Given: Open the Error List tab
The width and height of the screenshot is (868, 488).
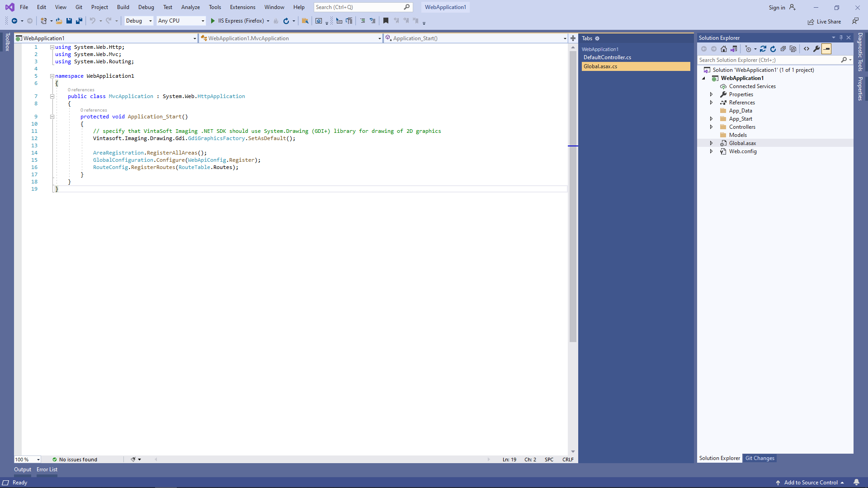Looking at the screenshot, I should tap(47, 469).
